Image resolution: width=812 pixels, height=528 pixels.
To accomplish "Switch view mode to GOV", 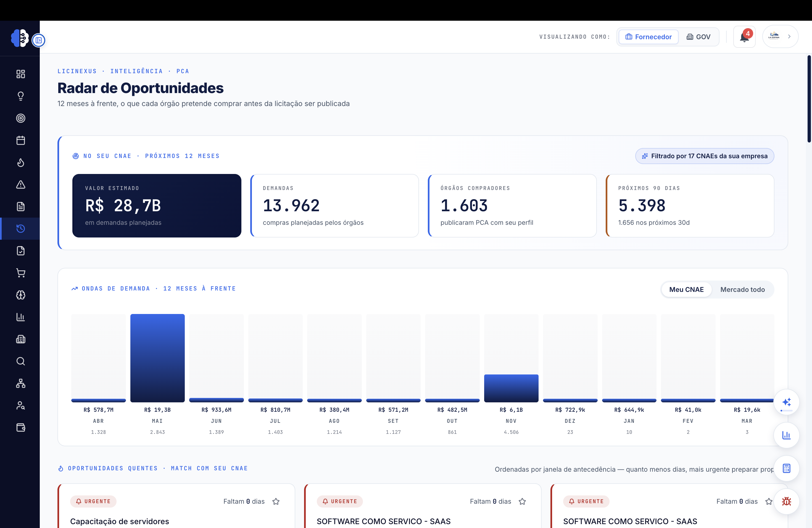I will (x=698, y=37).
